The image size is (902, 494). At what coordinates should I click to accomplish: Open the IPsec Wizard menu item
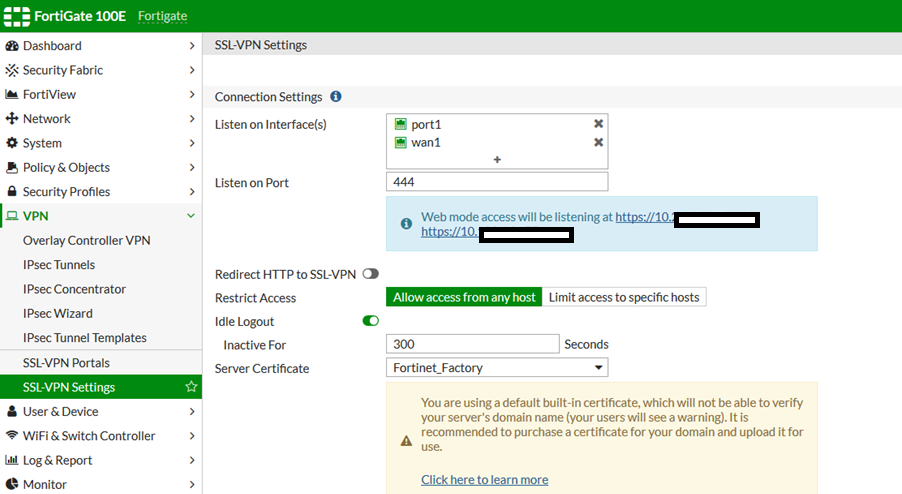coord(59,314)
